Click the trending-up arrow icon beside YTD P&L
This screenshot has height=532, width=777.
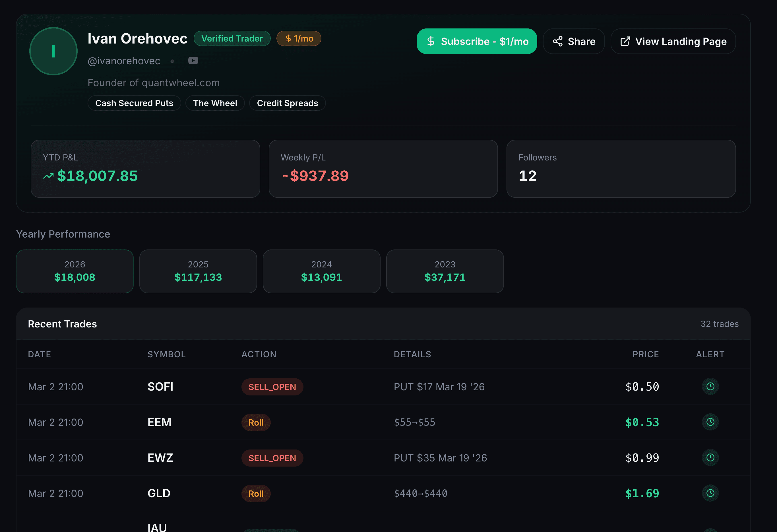point(48,176)
